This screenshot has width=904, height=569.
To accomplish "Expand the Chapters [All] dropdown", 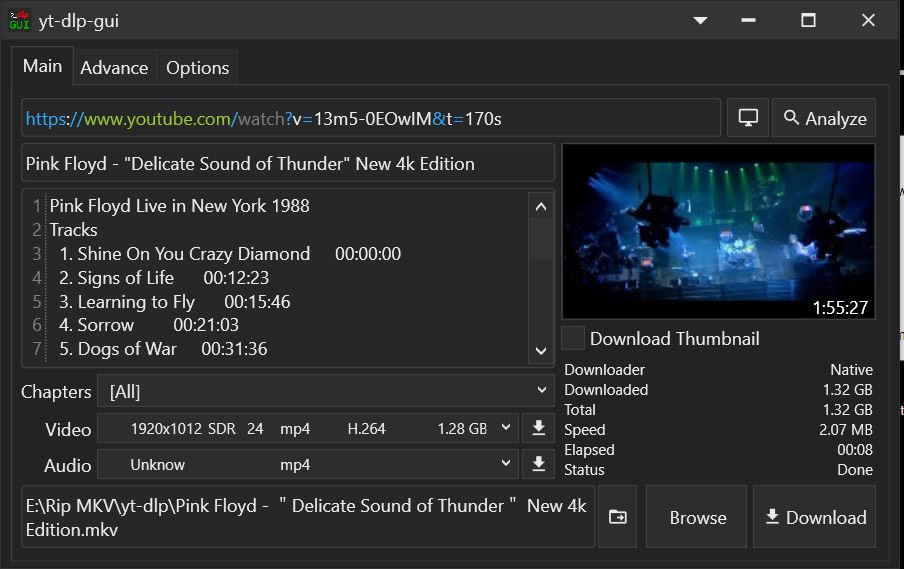I will pyautogui.click(x=326, y=391).
